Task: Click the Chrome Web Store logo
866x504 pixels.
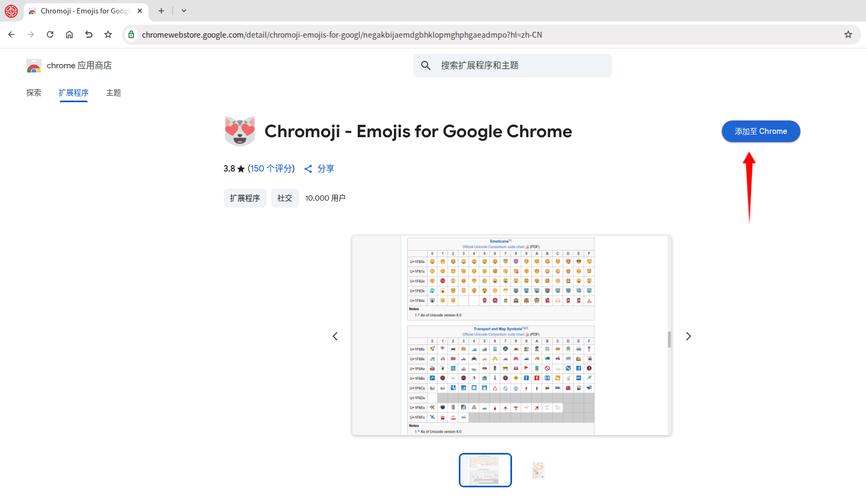Action: [34, 66]
